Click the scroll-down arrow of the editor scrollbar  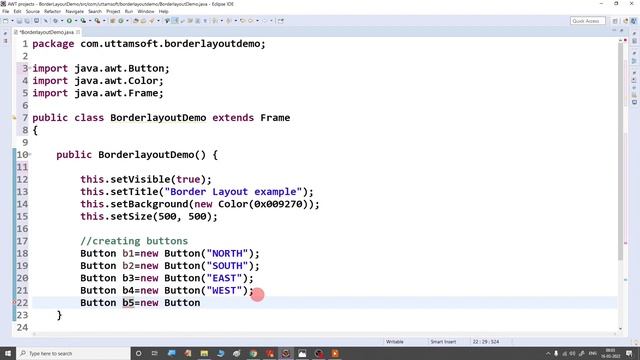click(x=620, y=329)
